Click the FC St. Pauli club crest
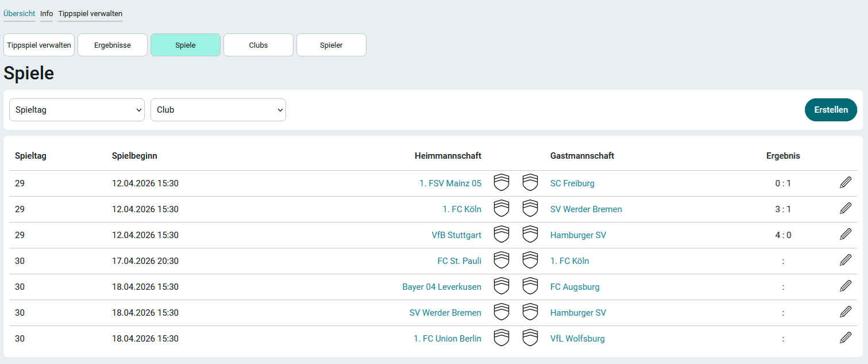Viewport: 868px width, 364px height. [501, 260]
